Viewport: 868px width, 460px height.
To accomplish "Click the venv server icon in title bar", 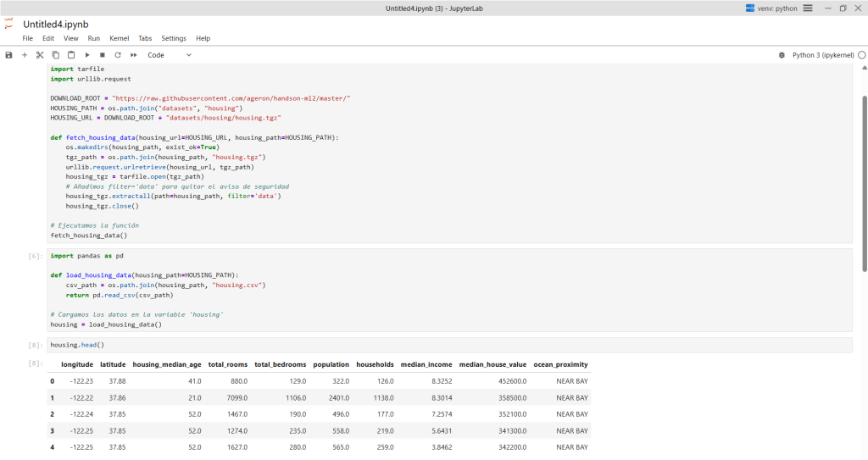I will [x=750, y=8].
